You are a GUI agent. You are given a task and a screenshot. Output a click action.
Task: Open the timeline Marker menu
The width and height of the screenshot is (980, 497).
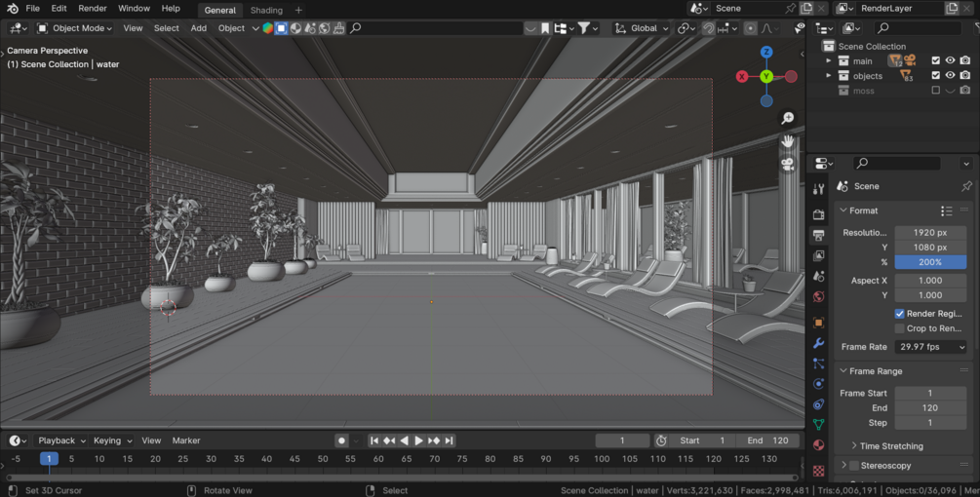pyautogui.click(x=186, y=440)
